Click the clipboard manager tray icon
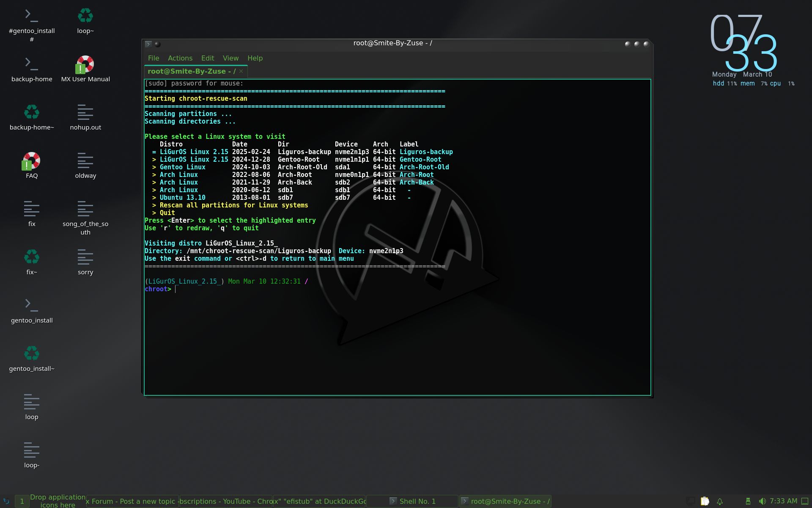This screenshot has height=508, width=812. pos(705,501)
